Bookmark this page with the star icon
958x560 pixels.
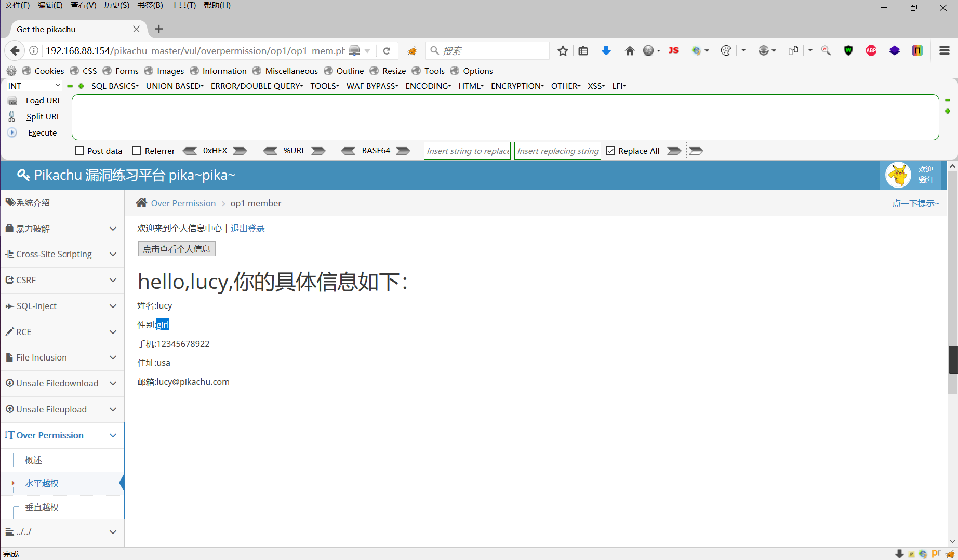click(x=563, y=50)
